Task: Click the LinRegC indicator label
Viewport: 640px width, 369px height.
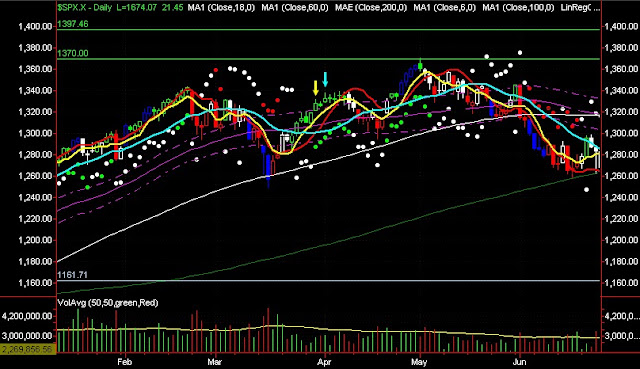Action: tap(576, 7)
